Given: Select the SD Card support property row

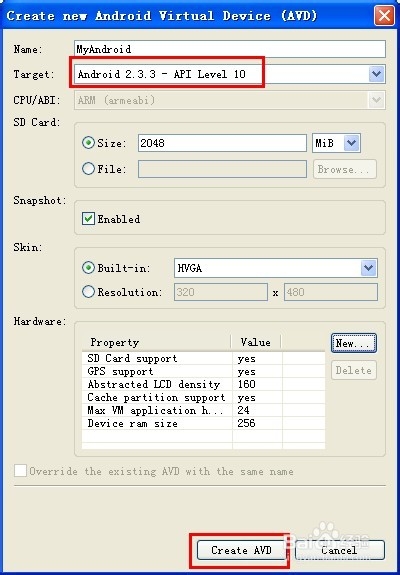Looking at the screenshot, I should click(203, 358).
